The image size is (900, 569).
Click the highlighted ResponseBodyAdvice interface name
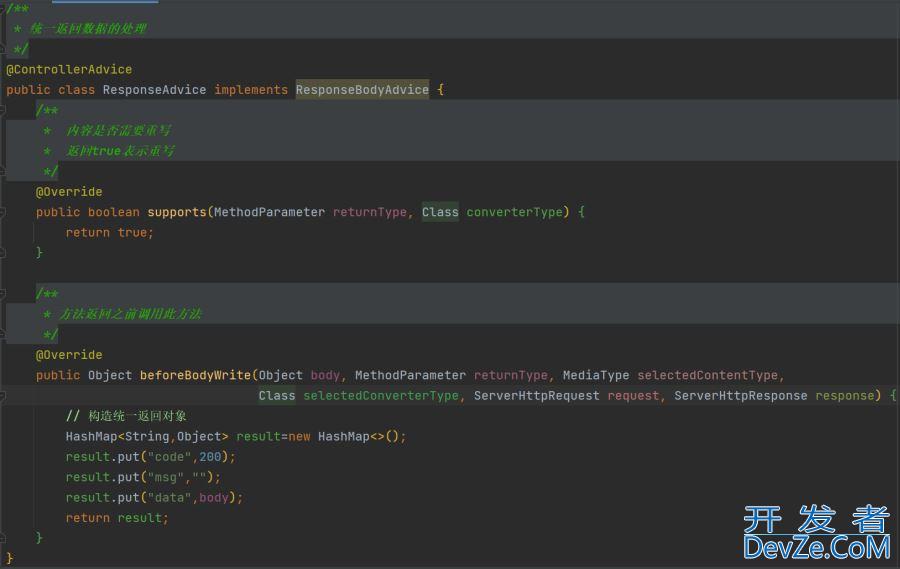coord(362,90)
